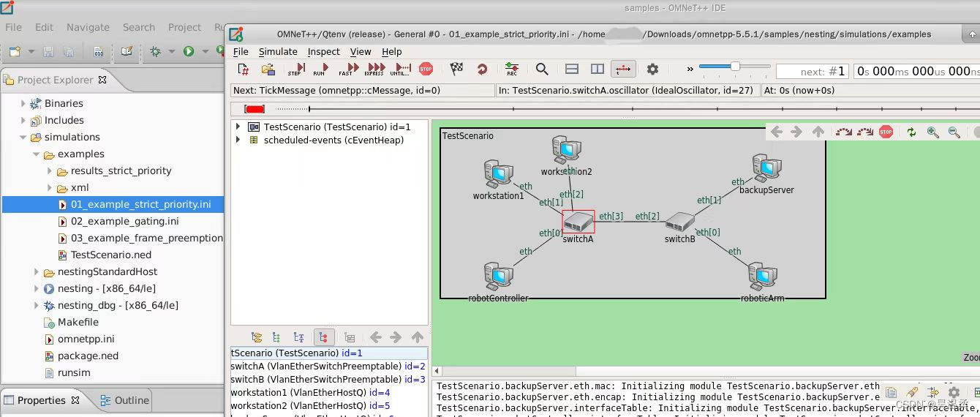This screenshot has width=980, height=417.
Task: Open the Inspect menu
Action: [x=323, y=51]
